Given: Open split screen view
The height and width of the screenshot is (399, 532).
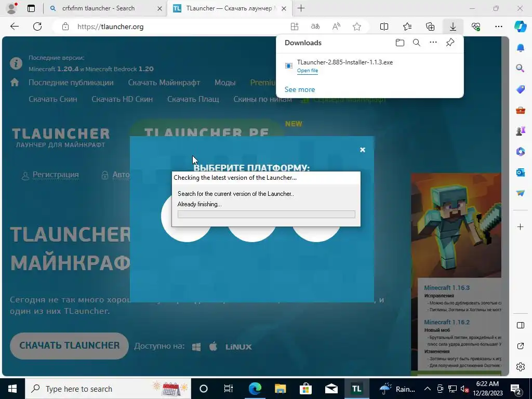Looking at the screenshot, I should click(384, 26).
